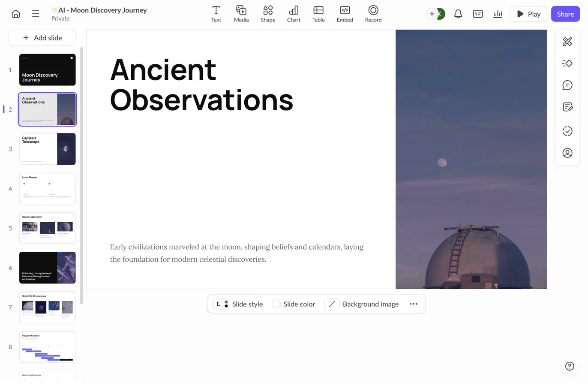Viewport: 588px width, 384px height.
Task: Open the user avatar
Action: pyautogui.click(x=440, y=14)
